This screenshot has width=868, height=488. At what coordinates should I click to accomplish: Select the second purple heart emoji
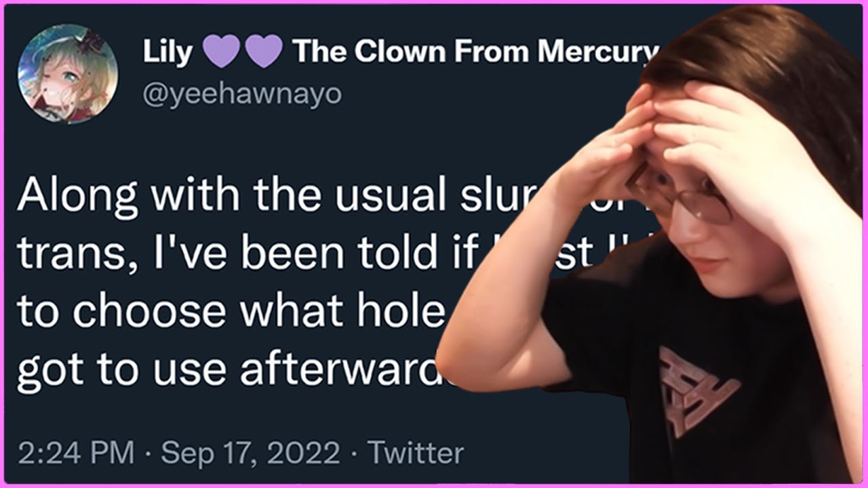click(263, 54)
